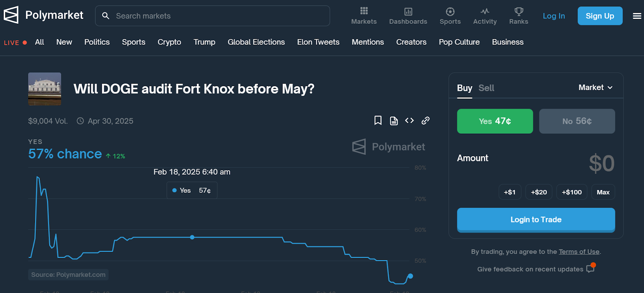The height and width of the screenshot is (293, 644).
Task: Click the market title Will DOGE audit Fort Knox
Action: pyautogui.click(x=194, y=89)
